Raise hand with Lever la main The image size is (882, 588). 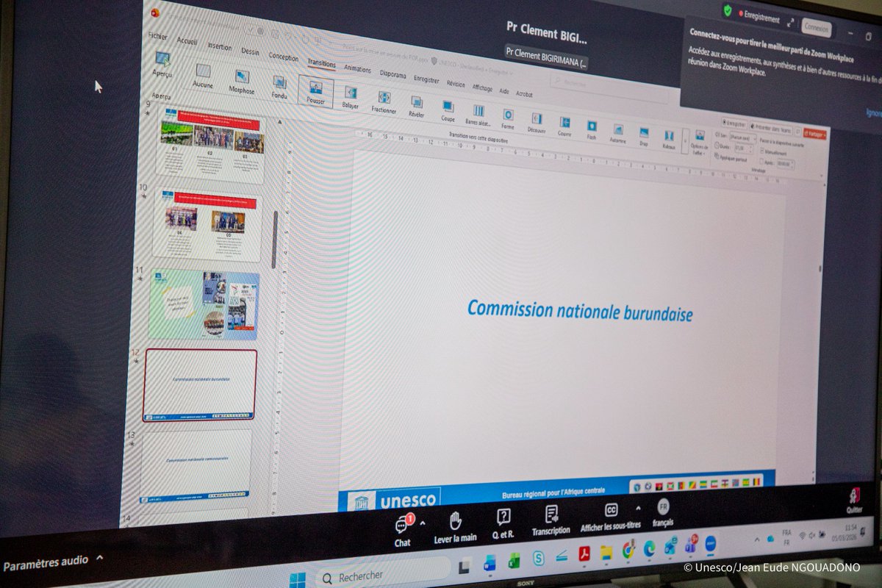pos(455,527)
